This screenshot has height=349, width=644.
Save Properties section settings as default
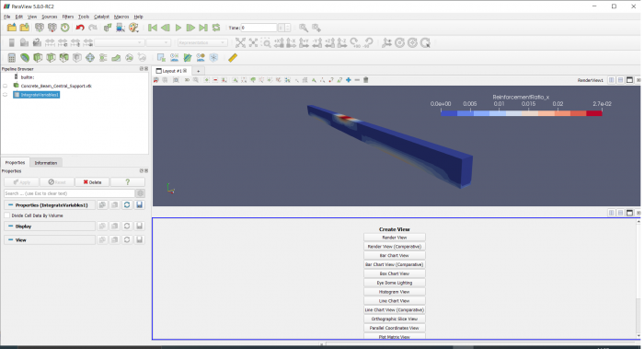[x=139, y=204]
